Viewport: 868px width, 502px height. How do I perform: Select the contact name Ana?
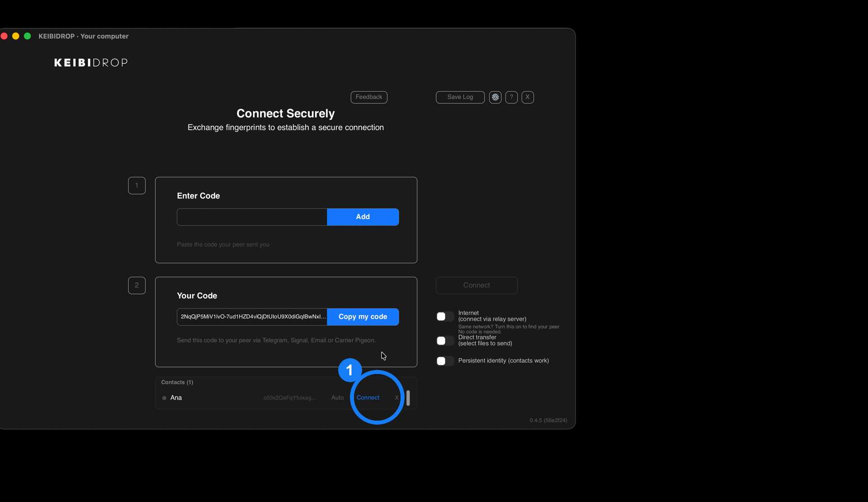pos(176,398)
